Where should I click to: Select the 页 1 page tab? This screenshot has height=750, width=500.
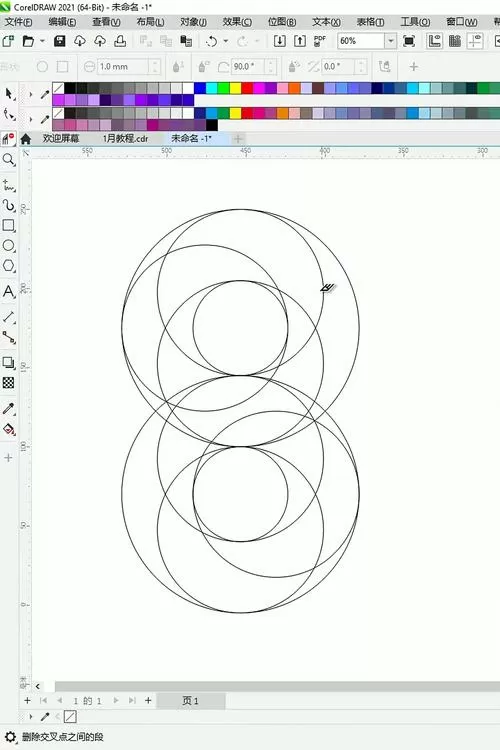coord(190,701)
